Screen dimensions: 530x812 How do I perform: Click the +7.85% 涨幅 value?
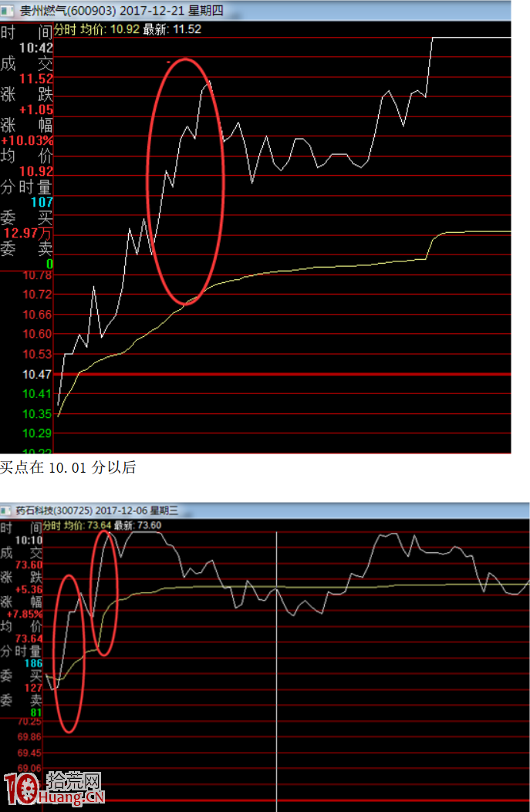coord(22,614)
